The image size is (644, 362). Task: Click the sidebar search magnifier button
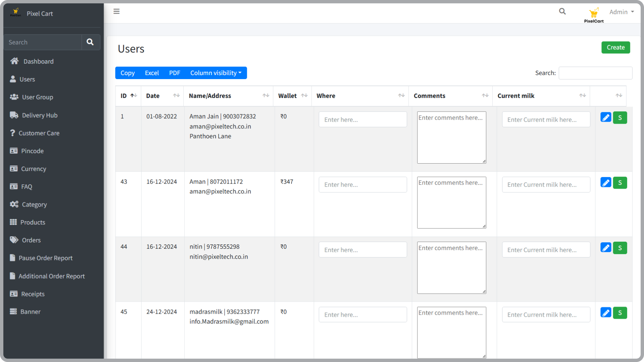coord(90,42)
